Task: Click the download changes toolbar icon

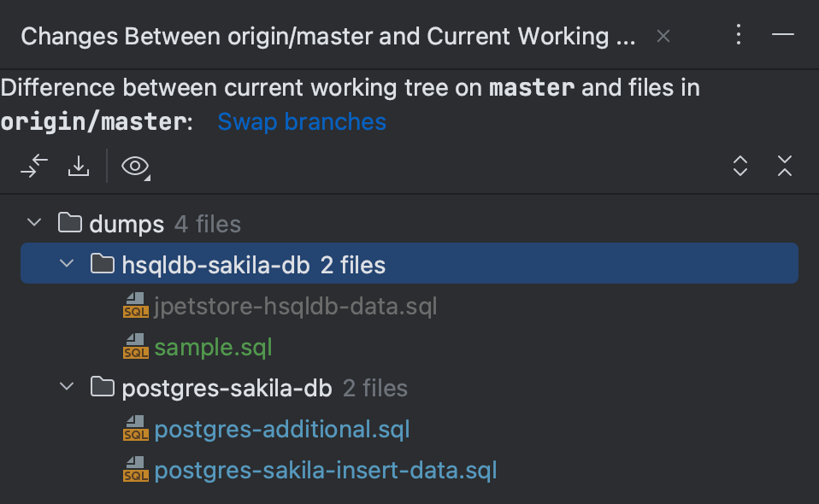Action: (x=78, y=167)
